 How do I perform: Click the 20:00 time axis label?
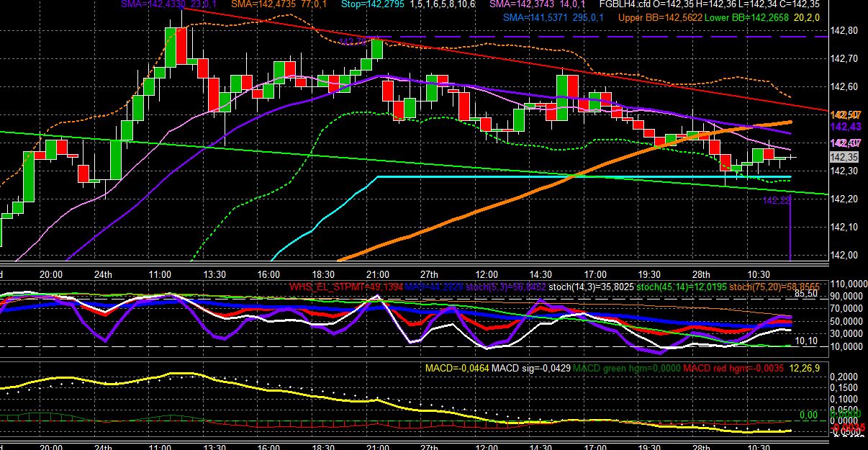pos(51,274)
